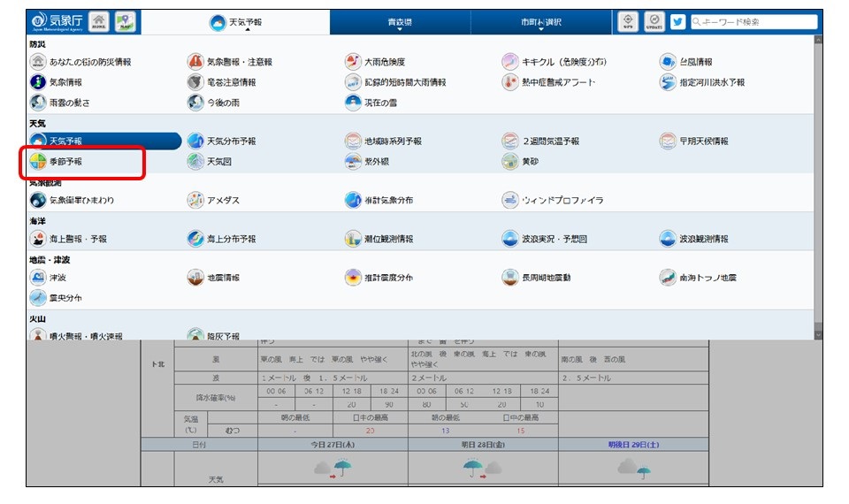The image size is (849, 504).
Task: Open the 大雨危険度 icon
Action: [x=353, y=62]
